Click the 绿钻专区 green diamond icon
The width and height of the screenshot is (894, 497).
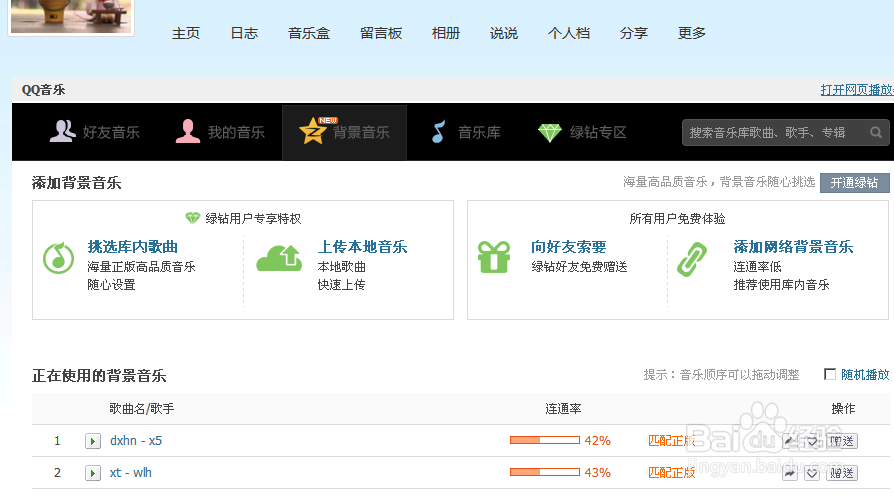550,133
